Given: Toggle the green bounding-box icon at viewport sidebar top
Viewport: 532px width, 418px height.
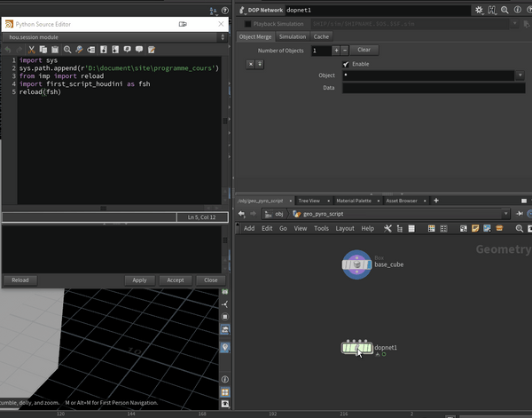Looking at the screenshot, I should [x=225, y=291].
